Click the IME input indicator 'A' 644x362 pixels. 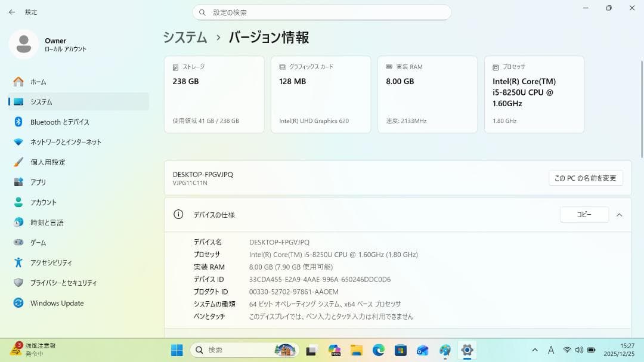pyautogui.click(x=551, y=350)
